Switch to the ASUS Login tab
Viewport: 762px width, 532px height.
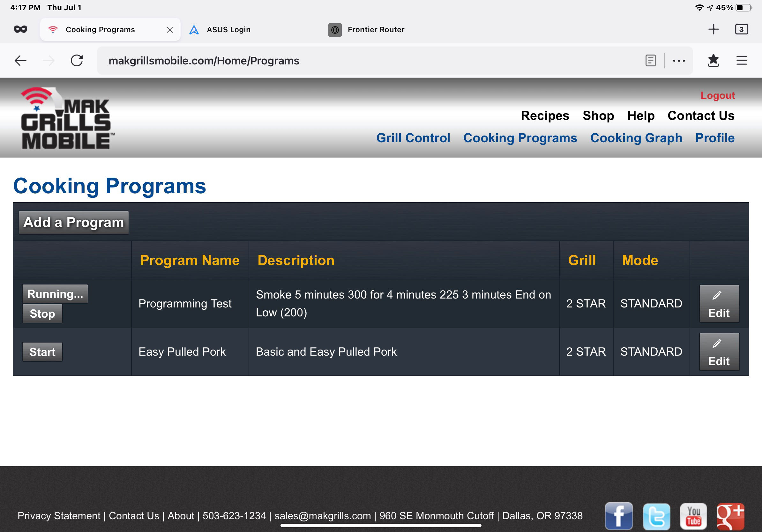pos(228,30)
